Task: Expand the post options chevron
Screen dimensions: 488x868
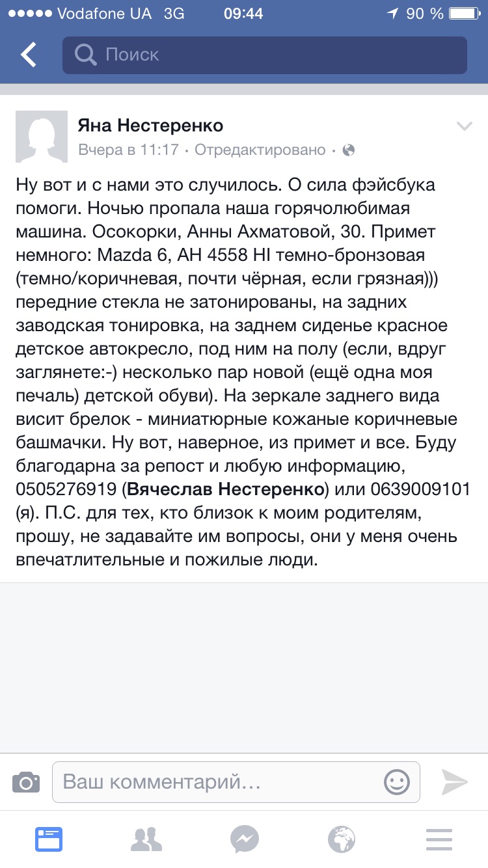Action: point(464,126)
